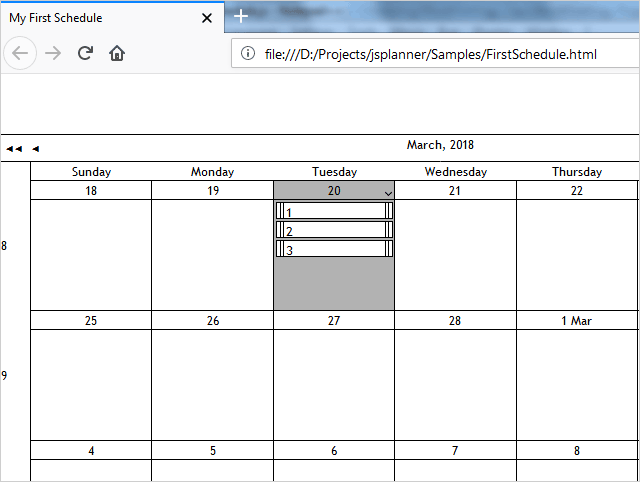
Task: Click the browser Back arrow button
Action: tap(22, 53)
